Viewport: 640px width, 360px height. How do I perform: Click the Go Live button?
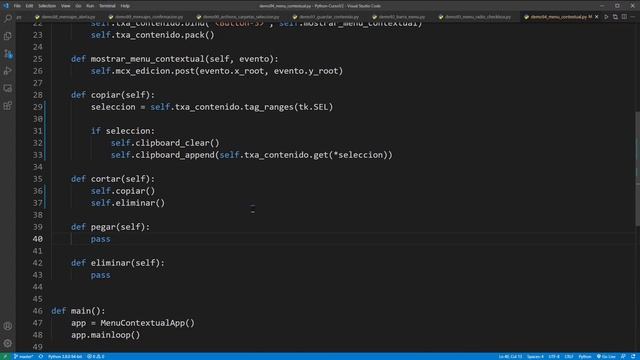606,356
